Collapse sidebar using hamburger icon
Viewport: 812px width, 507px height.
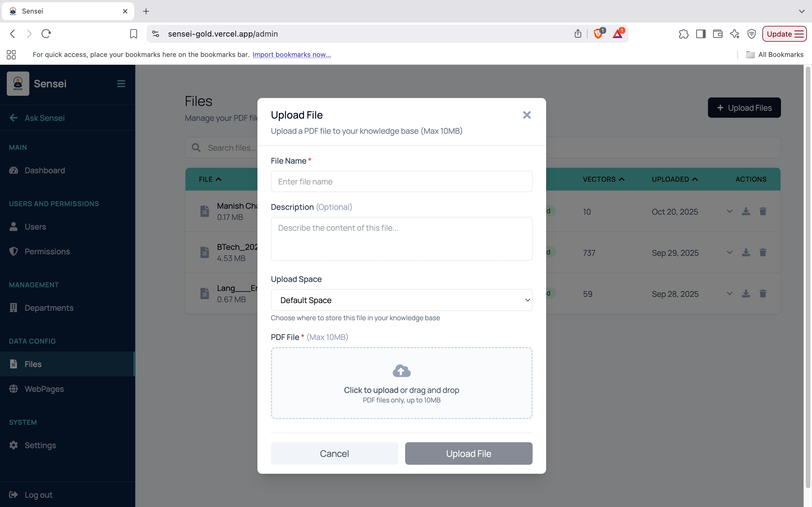[121, 83]
